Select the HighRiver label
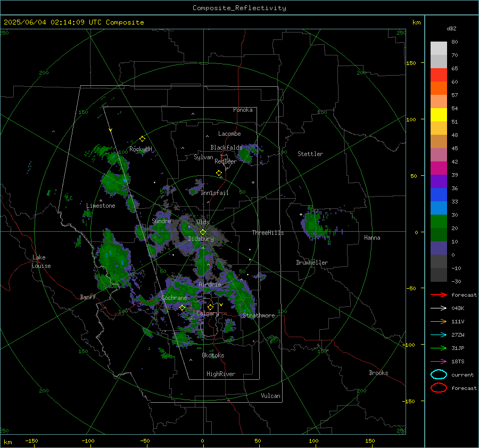Viewport: 479px width, 448px height. coord(221,374)
